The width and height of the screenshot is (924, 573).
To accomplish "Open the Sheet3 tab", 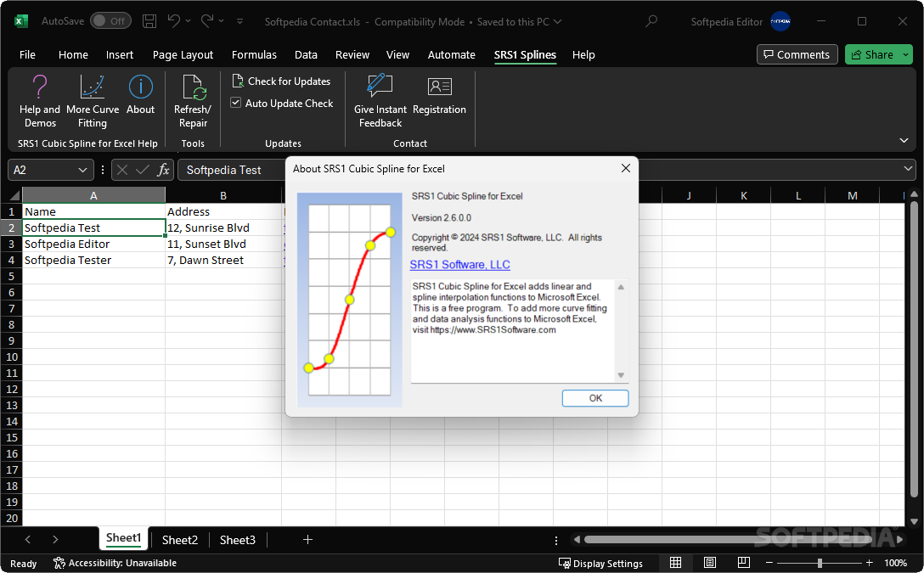I will tap(238, 540).
